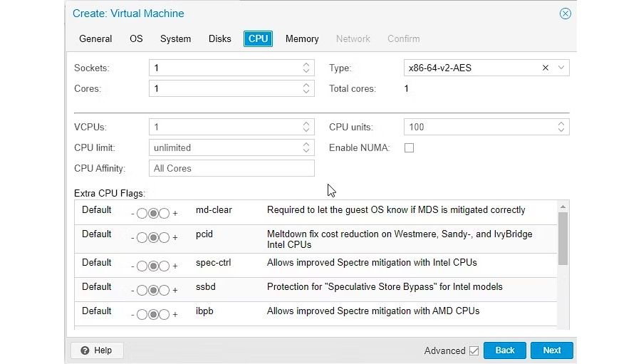Turn on the ssbd flag

[165, 290]
